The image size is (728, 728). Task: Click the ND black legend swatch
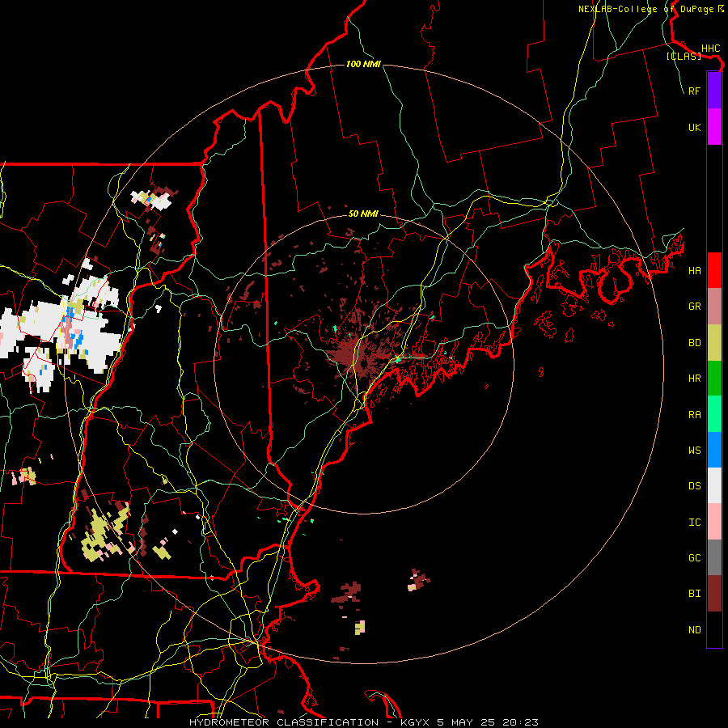tap(714, 629)
